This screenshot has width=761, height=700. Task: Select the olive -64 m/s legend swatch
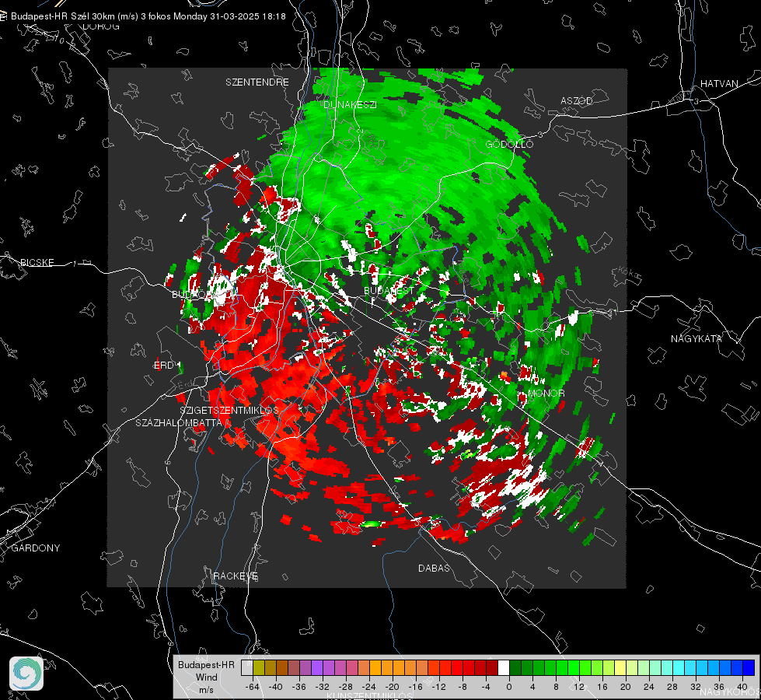(x=259, y=668)
